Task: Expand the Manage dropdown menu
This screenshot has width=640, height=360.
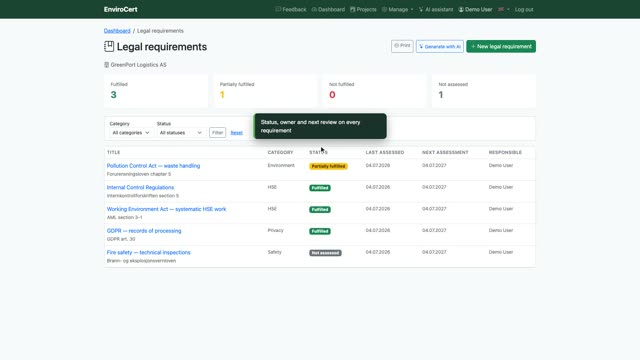Action: (x=397, y=9)
